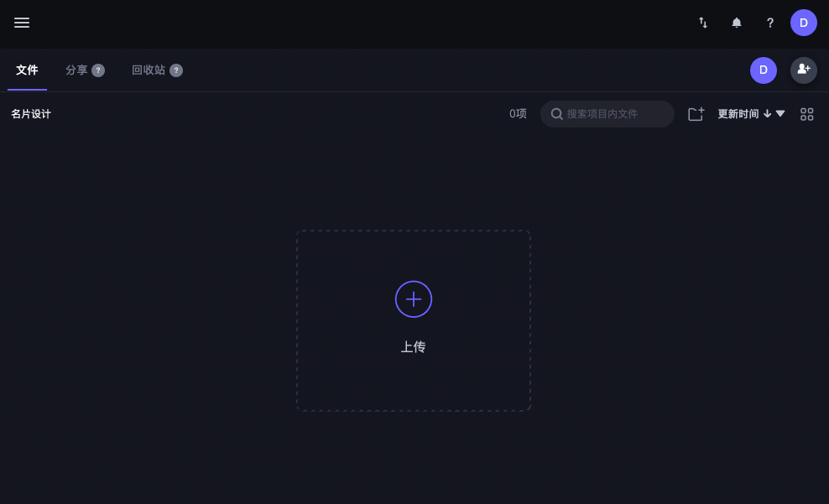This screenshot has height=504, width=829.
Task: Open the transfer list arrows icon
Action: [x=703, y=23]
